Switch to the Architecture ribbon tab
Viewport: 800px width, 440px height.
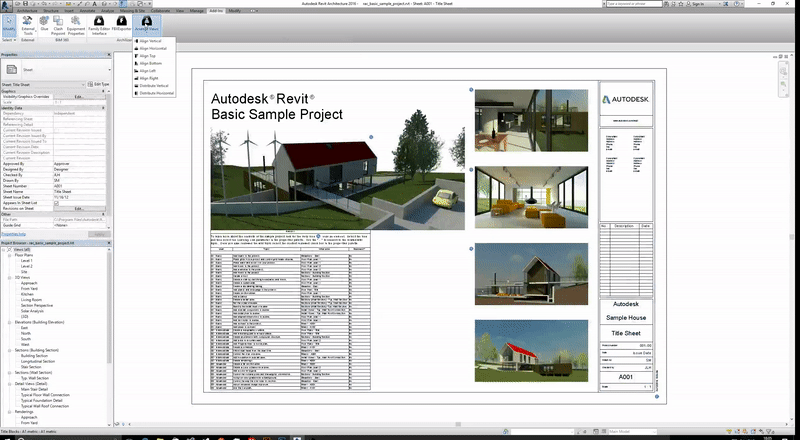pos(27,11)
